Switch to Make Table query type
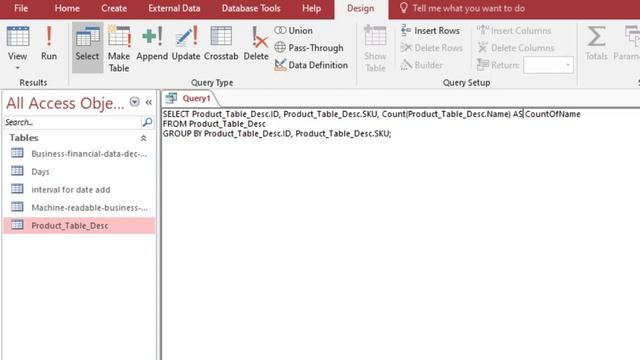This screenshot has width=640, height=360. (x=119, y=48)
